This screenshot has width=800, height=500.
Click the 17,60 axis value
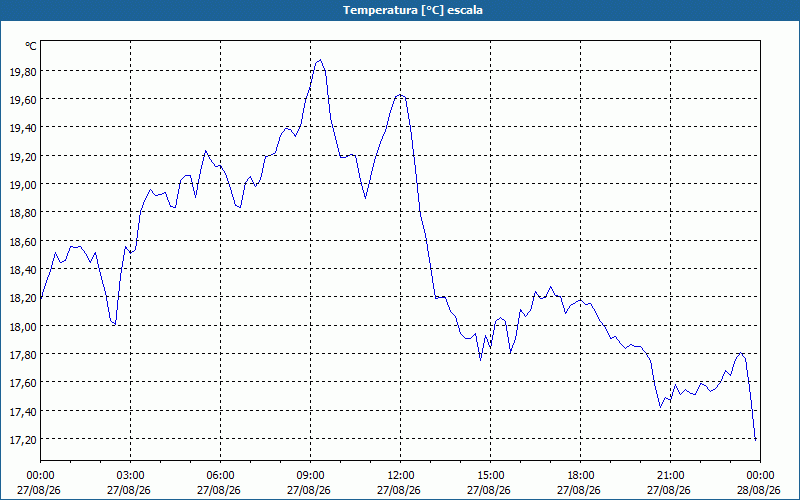tap(23, 383)
